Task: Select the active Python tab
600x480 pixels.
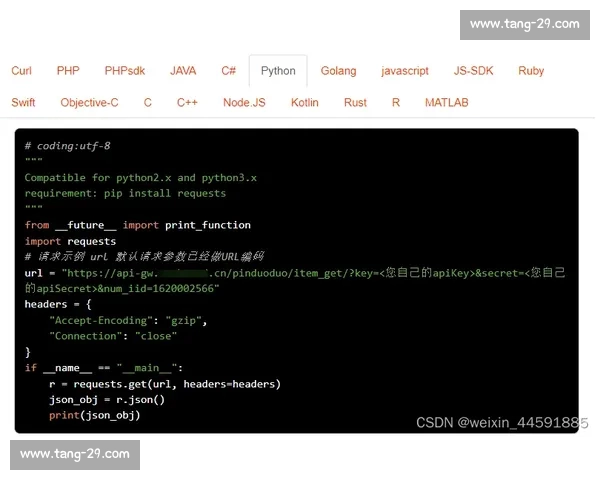Action: tap(278, 71)
